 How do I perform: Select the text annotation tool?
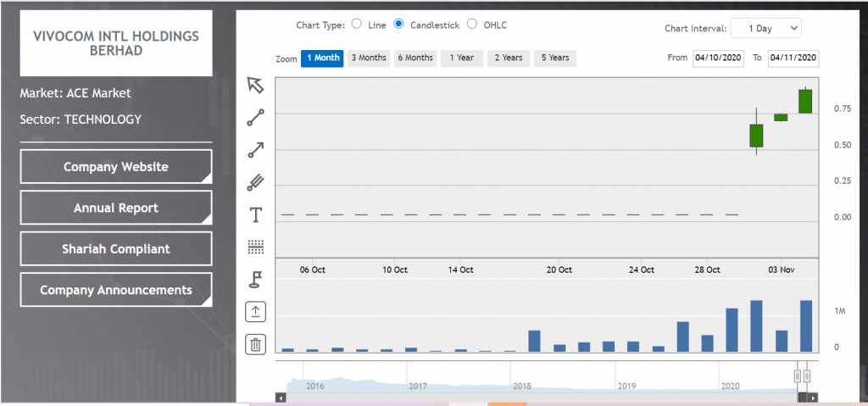(x=255, y=214)
